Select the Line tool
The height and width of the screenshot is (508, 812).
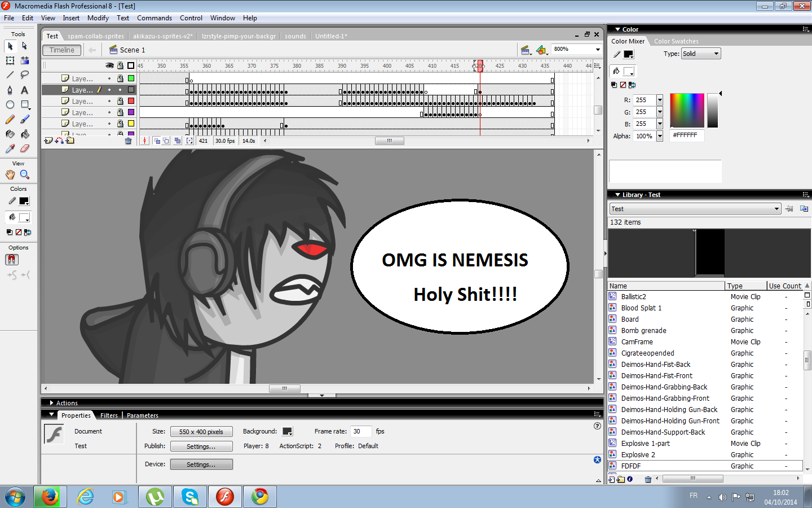10,75
